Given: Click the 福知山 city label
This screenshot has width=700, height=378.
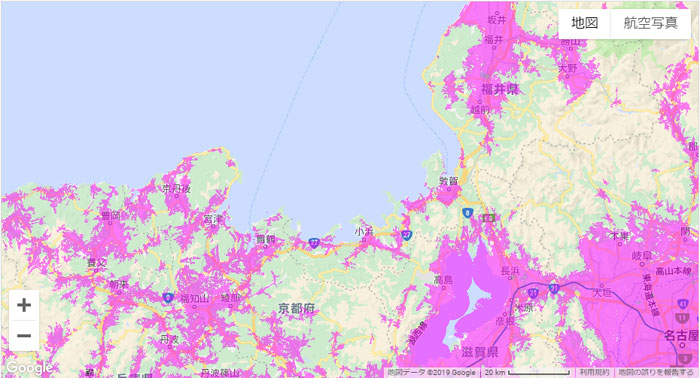Looking at the screenshot, I should click(195, 299).
